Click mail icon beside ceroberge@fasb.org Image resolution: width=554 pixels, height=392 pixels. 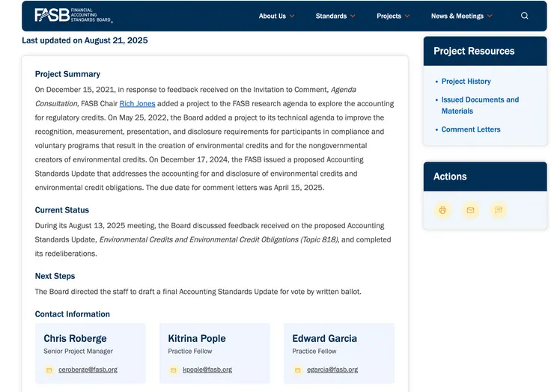tap(49, 370)
